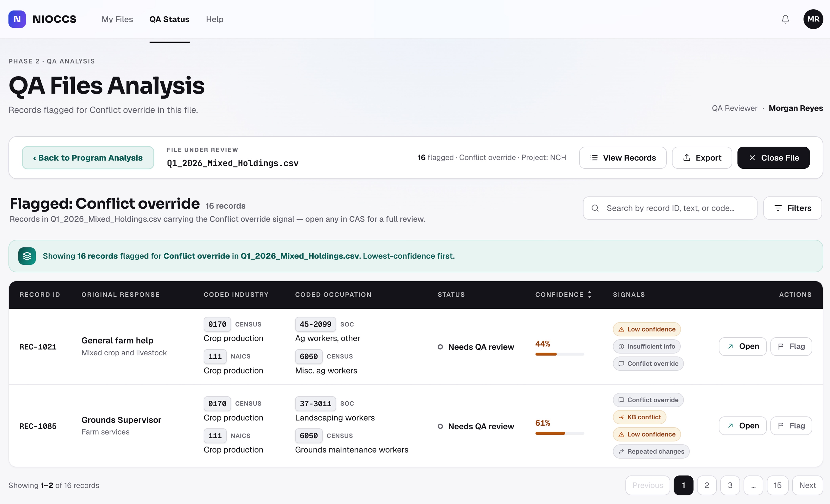Click the layers icon in the green banner

[27, 256]
